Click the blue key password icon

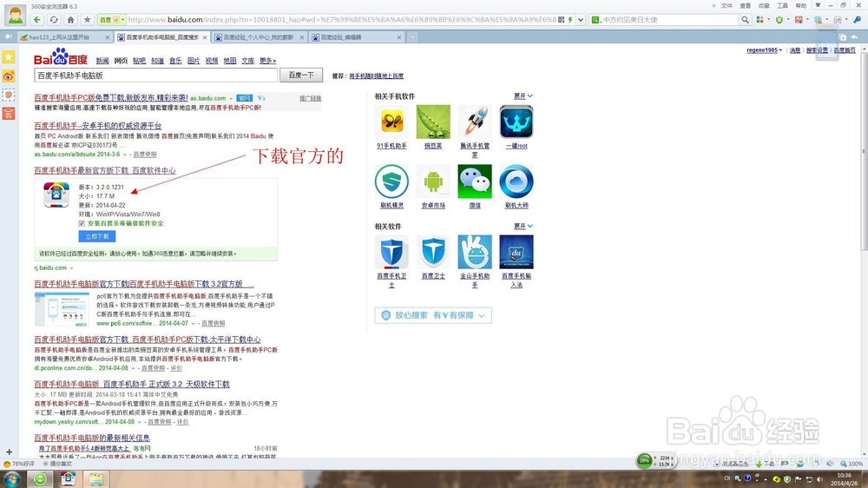pos(858,20)
